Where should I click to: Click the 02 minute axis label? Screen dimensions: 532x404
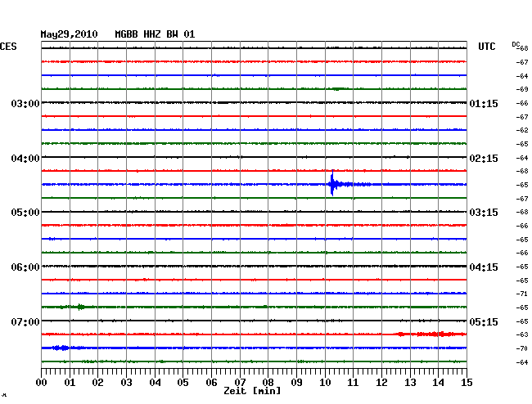[97, 383]
